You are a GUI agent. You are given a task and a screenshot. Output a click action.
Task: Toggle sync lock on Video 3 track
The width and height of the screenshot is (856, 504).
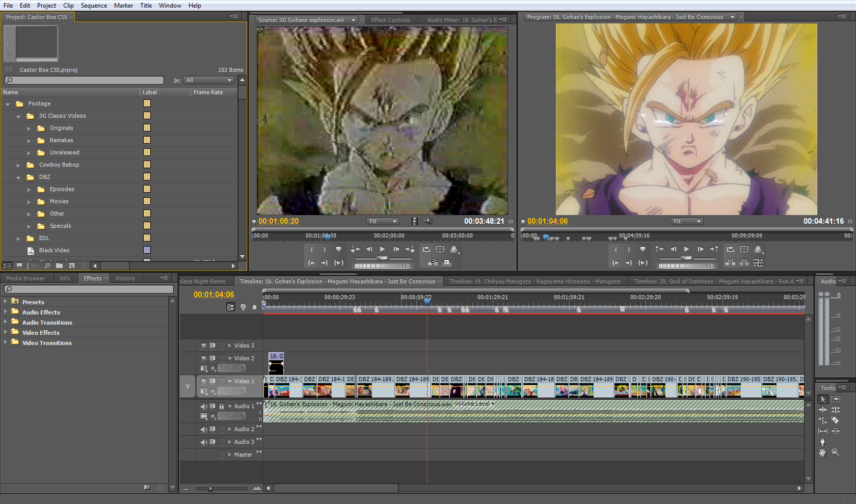212,346
